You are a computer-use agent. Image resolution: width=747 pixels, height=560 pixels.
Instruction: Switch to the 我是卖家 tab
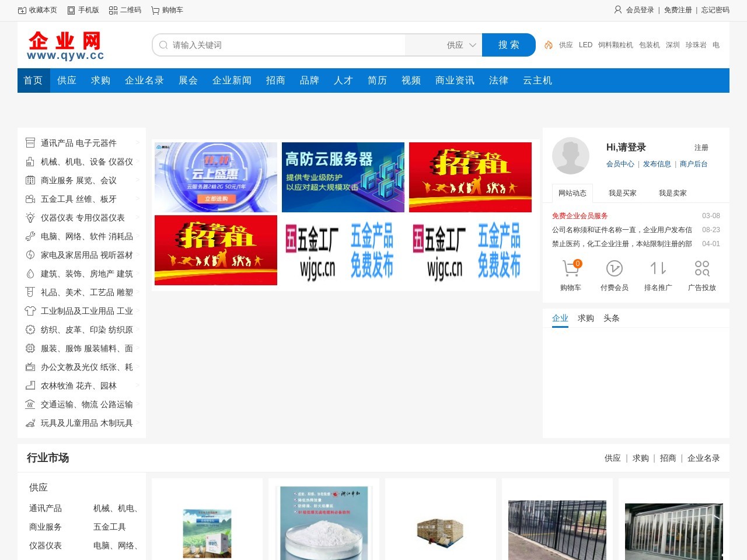click(x=673, y=193)
